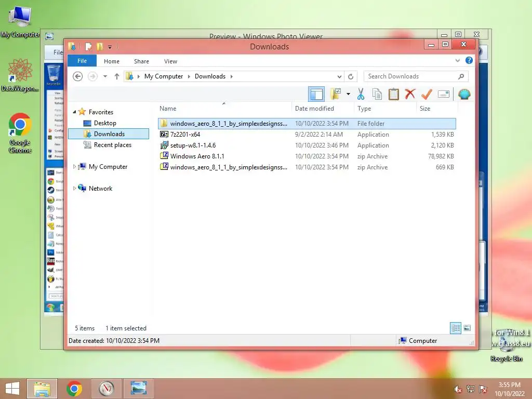Open My Computer desktop icon
This screenshot has width=532, height=399.
point(20,22)
